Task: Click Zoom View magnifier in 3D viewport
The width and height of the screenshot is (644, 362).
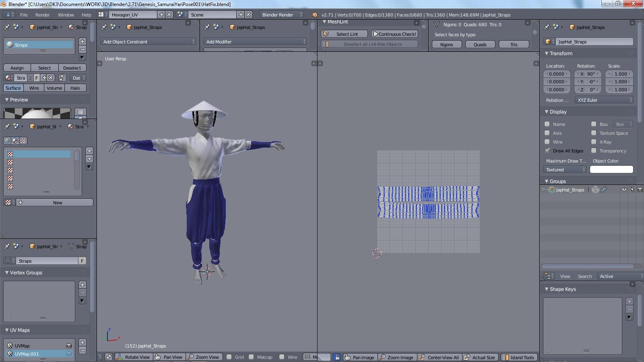Action: tap(191, 357)
